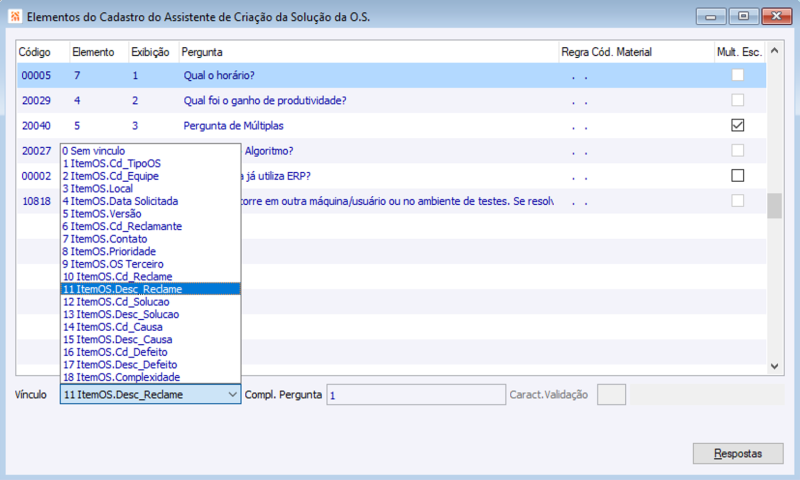
Task: Select 'Qual foi o ganho de produtividade?' row
Action: 391,100
